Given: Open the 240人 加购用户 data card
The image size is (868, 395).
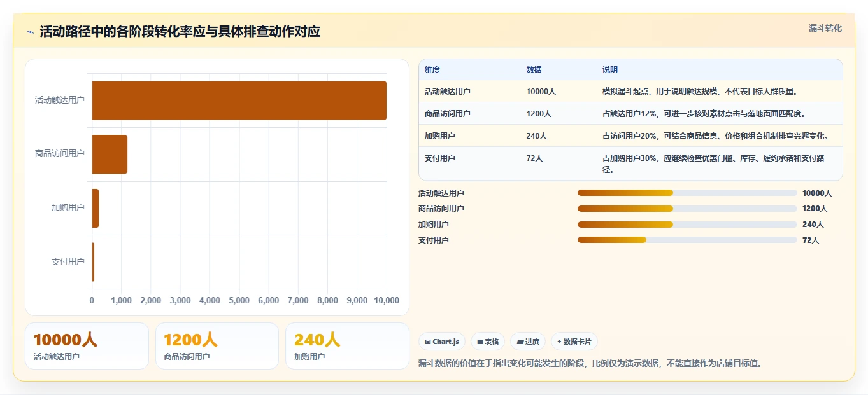Looking at the screenshot, I should click(x=347, y=346).
